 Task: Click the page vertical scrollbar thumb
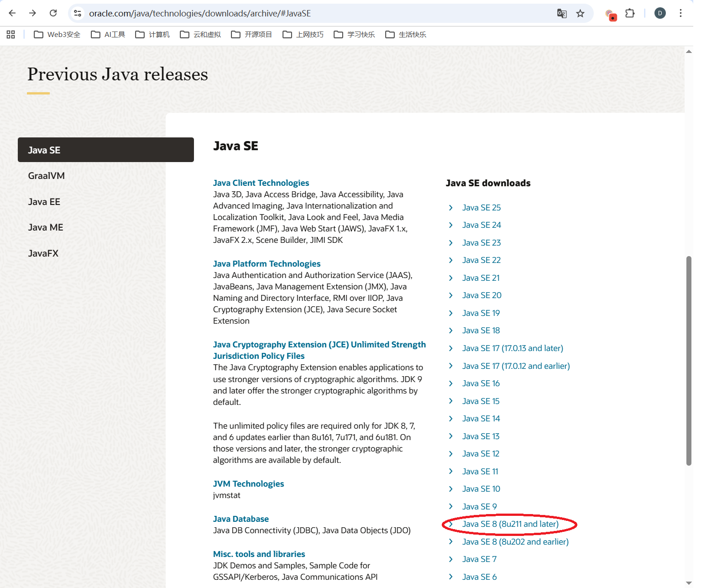(x=689, y=361)
